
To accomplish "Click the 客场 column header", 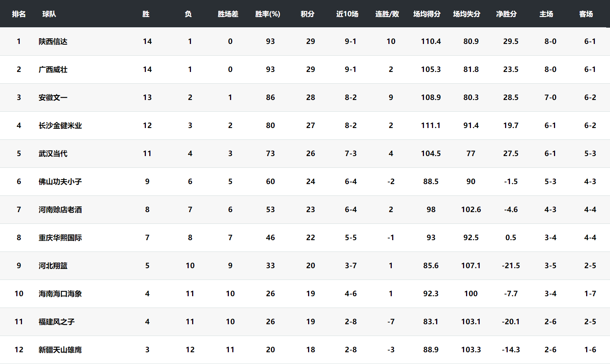I will click(586, 14).
